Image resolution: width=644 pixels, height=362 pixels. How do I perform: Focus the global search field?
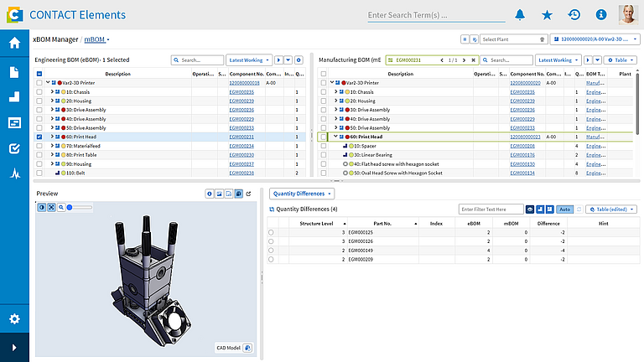(x=436, y=15)
